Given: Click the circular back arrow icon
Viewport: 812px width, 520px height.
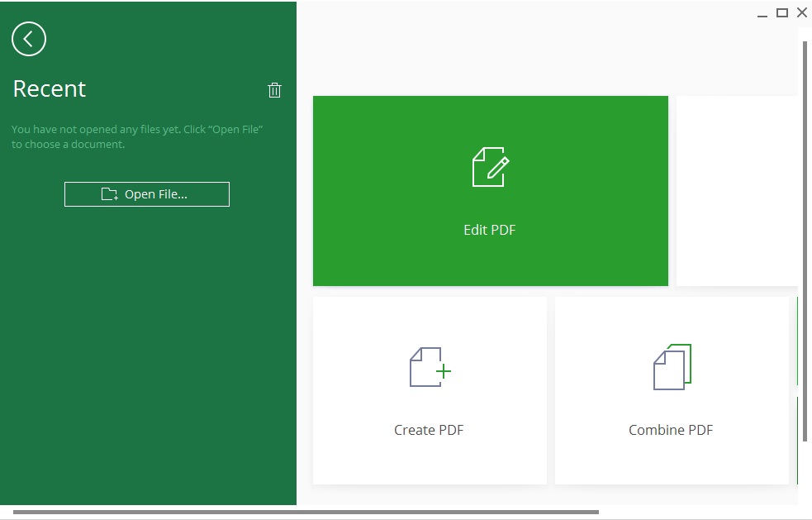Looking at the screenshot, I should point(29,39).
